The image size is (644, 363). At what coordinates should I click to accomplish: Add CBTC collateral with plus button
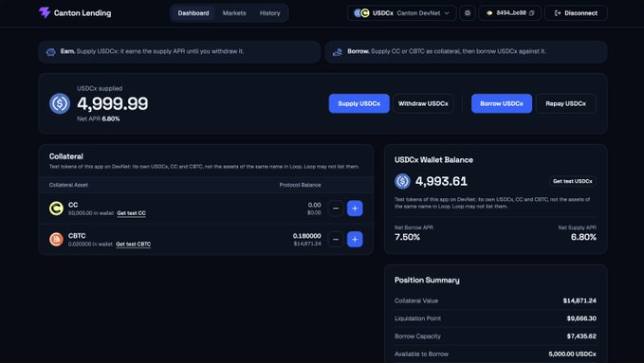355,239
